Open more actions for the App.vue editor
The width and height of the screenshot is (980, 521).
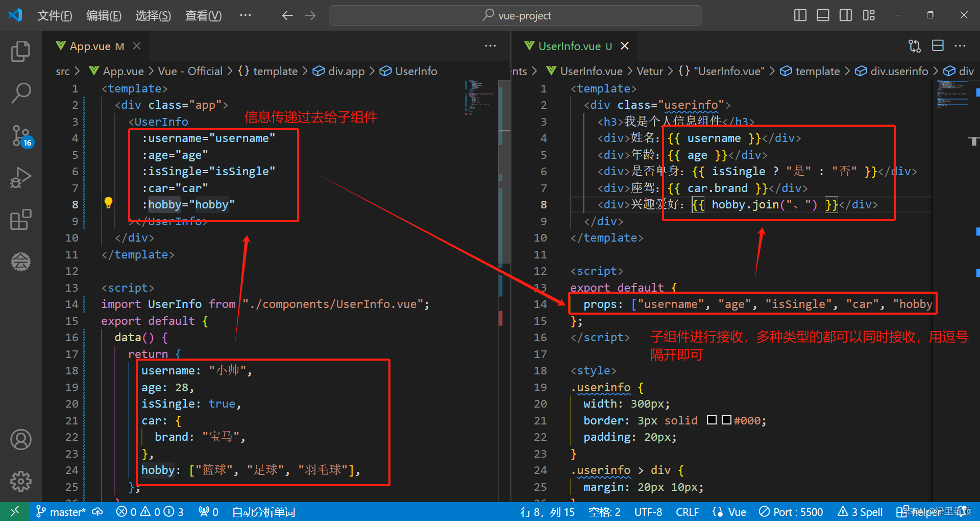pyautogui.click(x=489, y=45)
